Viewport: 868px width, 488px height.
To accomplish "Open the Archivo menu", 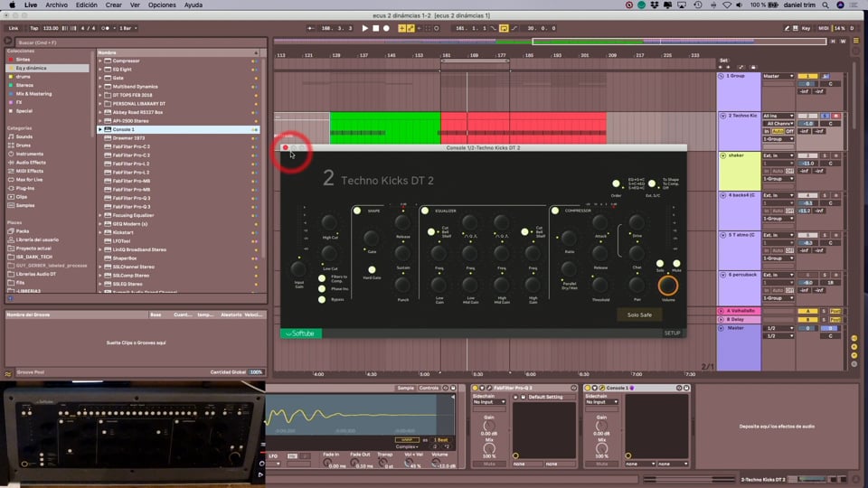I will click(56, 5).
